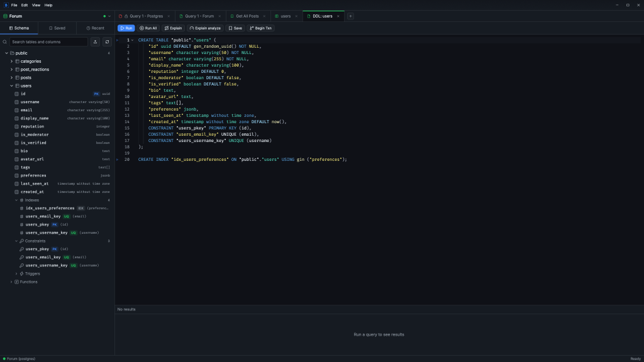Select the username column
This screenshot has height=362, width=644.
point(57,102)
